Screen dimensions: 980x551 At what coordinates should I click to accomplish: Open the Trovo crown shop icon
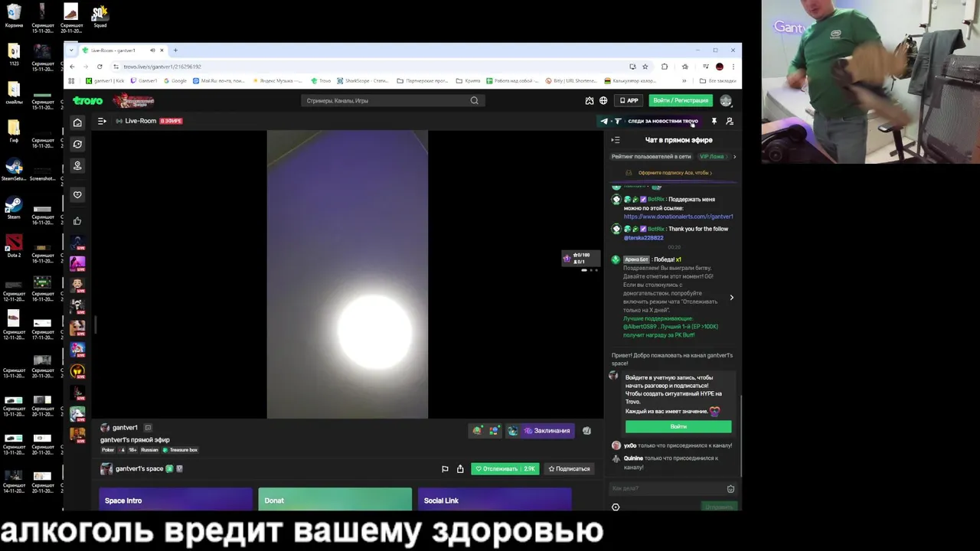click(589, 100)
